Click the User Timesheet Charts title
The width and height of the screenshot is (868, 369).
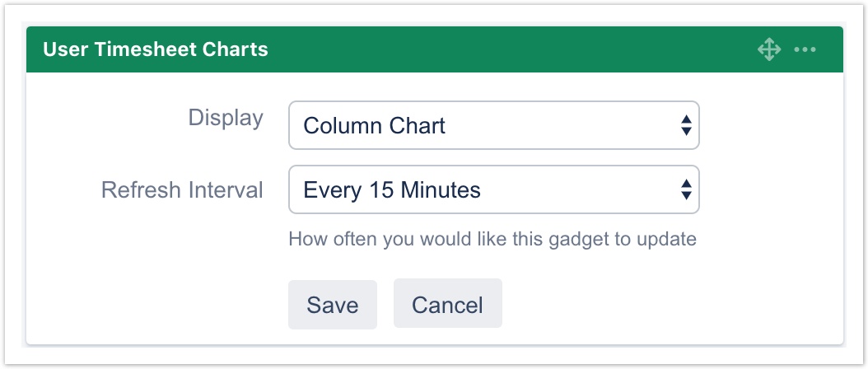(x=156, y=49)
